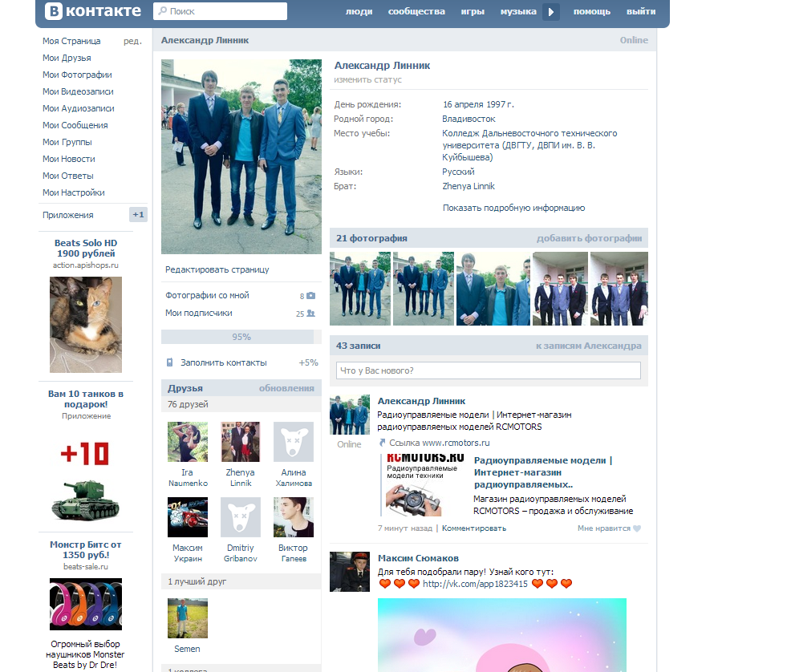Click the link arrow icon before Ссылка
The image size is (791, 672).
383,443
